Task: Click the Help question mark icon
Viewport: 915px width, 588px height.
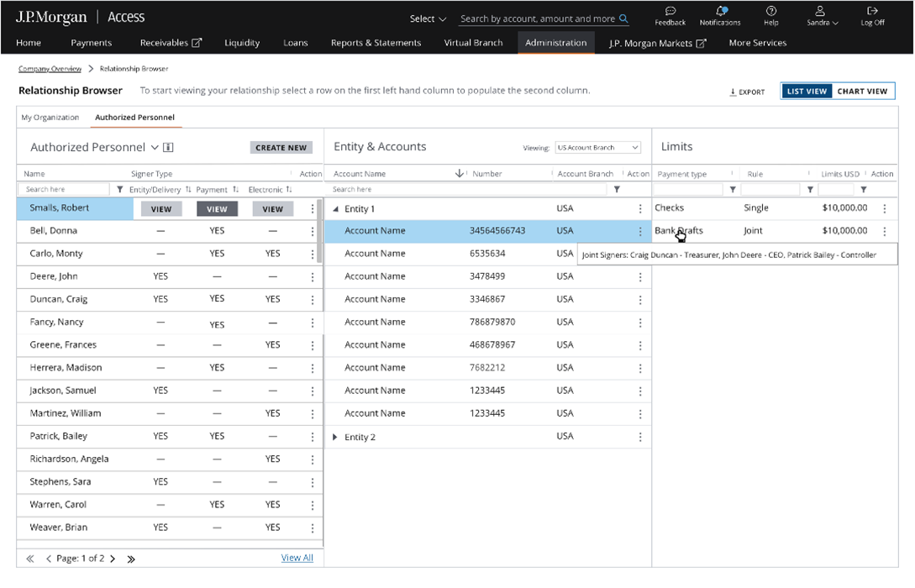Action: click(x=770, y=12)
